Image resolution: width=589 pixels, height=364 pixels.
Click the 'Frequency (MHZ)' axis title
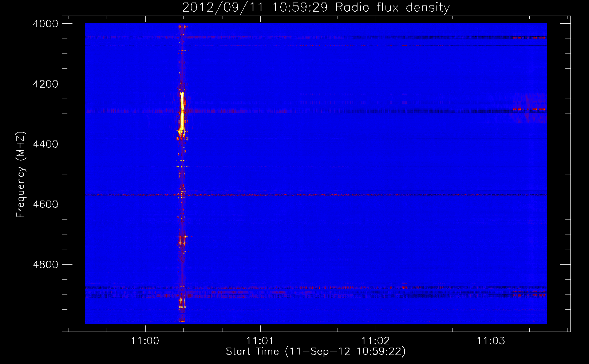coord(21,174)
